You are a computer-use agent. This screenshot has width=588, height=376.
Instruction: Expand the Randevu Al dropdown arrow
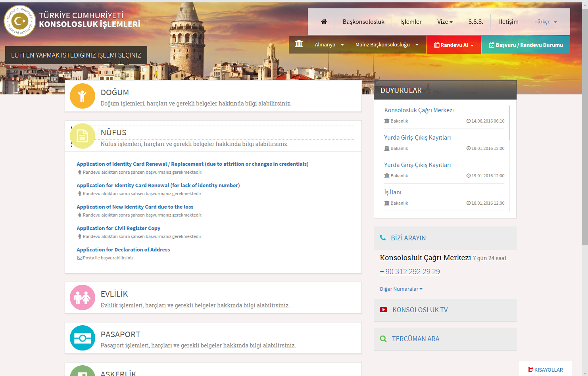(x=472, y=46)
